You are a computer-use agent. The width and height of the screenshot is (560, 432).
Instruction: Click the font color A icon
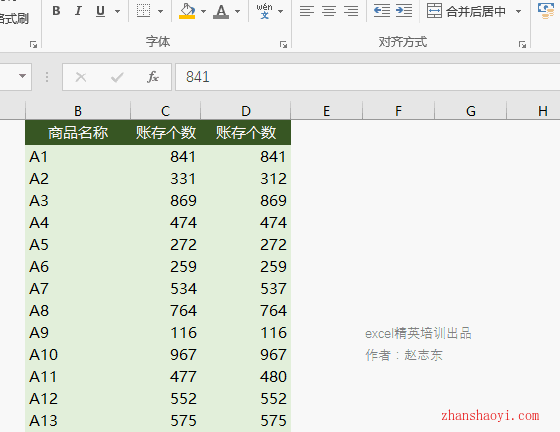[x=221, y=11]
